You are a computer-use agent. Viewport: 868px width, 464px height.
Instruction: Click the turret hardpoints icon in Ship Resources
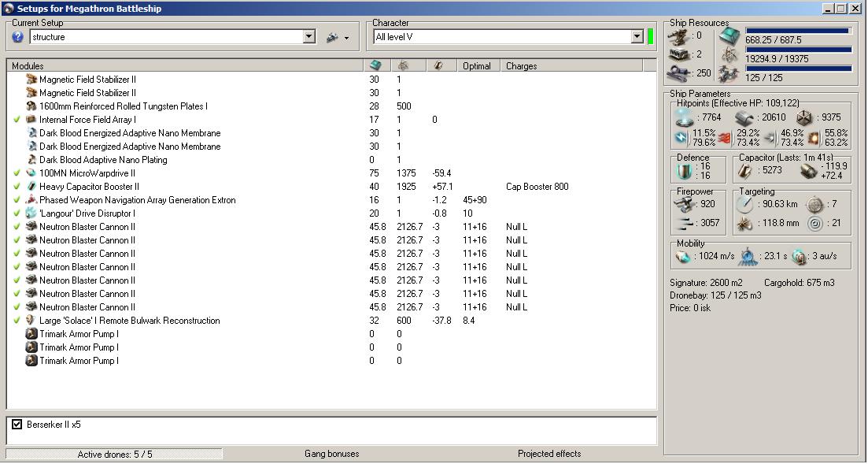[678, 36]
